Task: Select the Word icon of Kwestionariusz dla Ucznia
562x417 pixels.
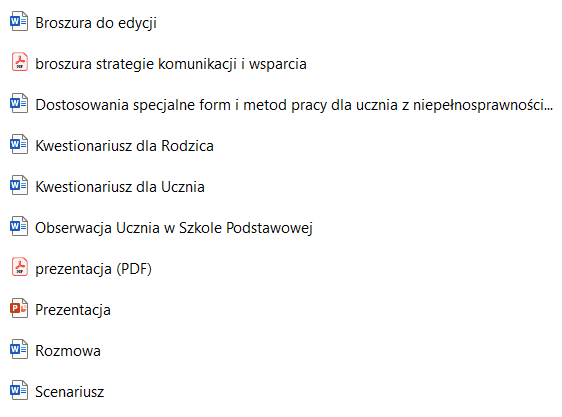Action: click(19, 185)
